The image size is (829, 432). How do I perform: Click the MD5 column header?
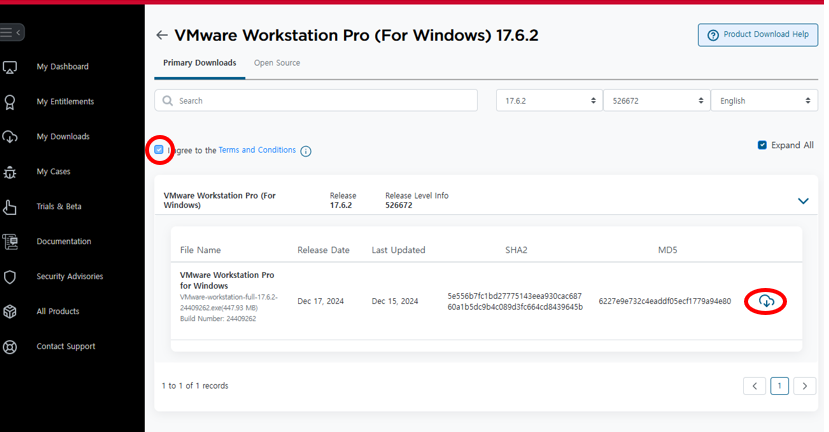(667, 250)
